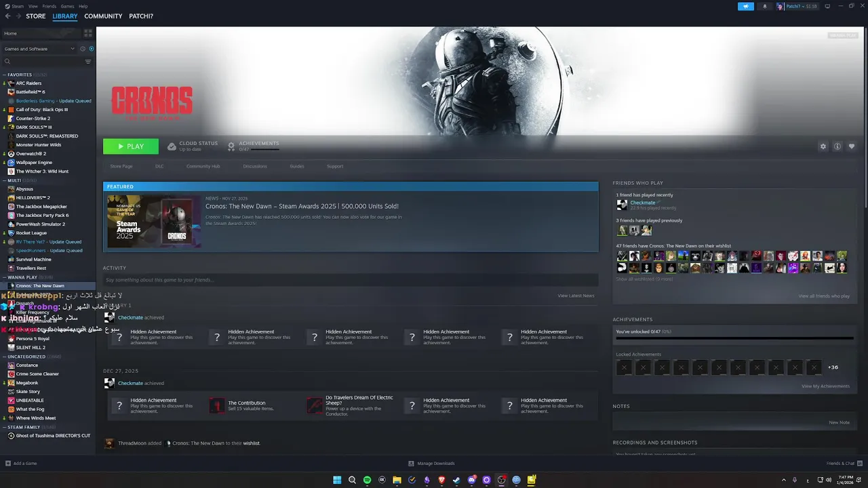Click the +36 locked achievements counter
The height and width of the screenshot is (488, 868).
[833, 367]
